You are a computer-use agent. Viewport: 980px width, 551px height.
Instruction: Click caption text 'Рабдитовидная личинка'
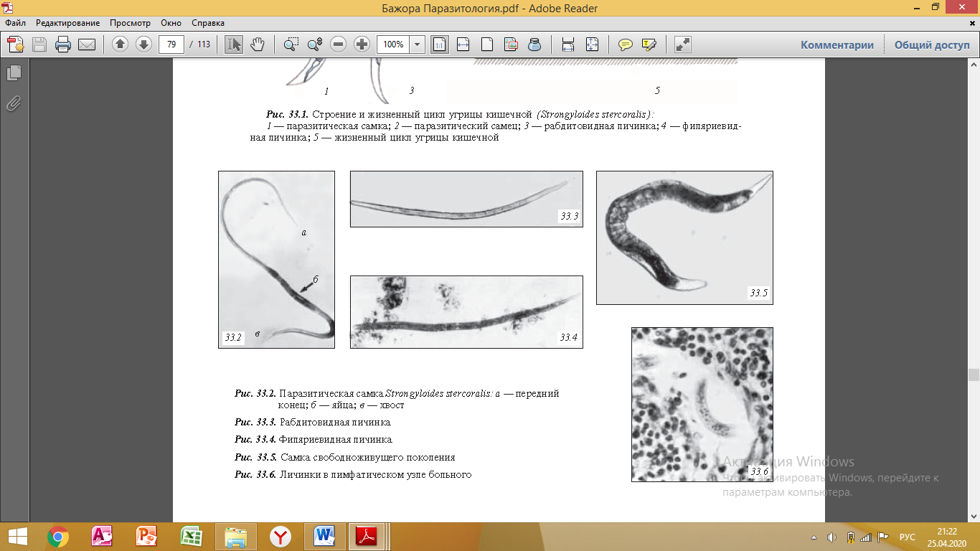click(x=335, y=422)
